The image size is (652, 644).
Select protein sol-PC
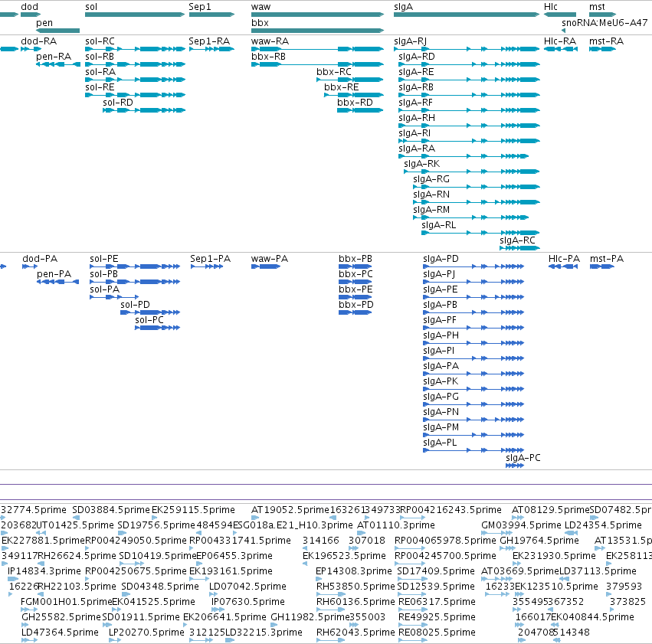coord(149,320)
